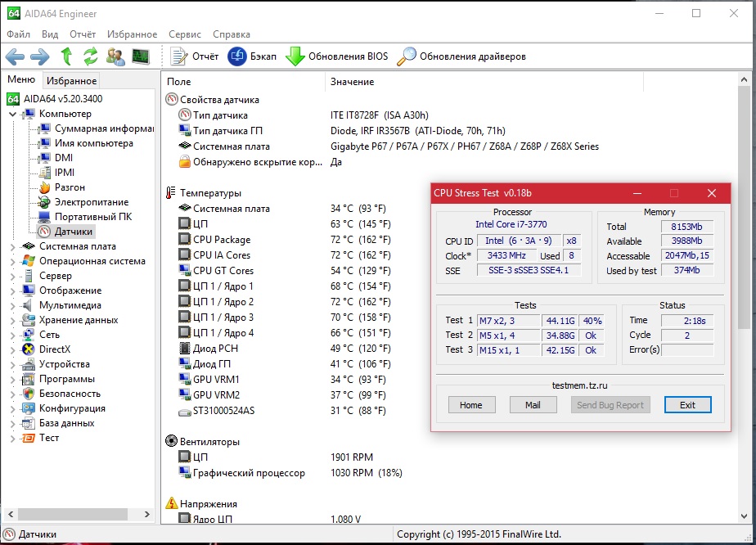Open the system stability test monitor icon

pyautogui.click(x=140, y=56)
